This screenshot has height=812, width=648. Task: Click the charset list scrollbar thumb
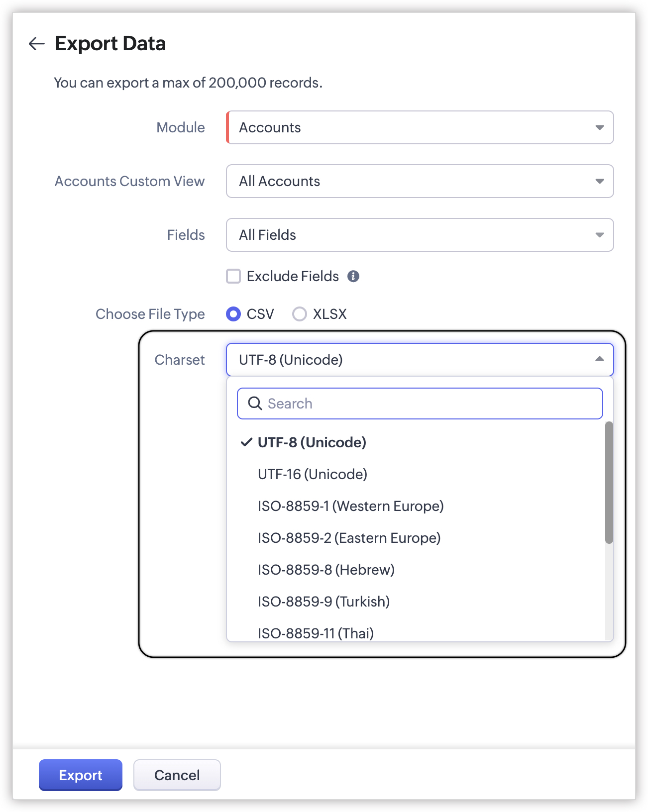pos(609,483)
